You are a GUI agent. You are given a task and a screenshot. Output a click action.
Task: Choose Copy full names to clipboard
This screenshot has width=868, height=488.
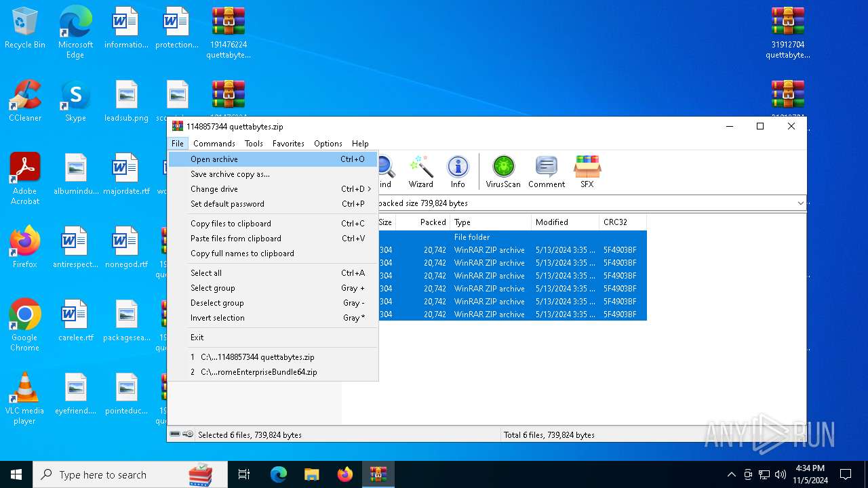click(x=272, y=253)
